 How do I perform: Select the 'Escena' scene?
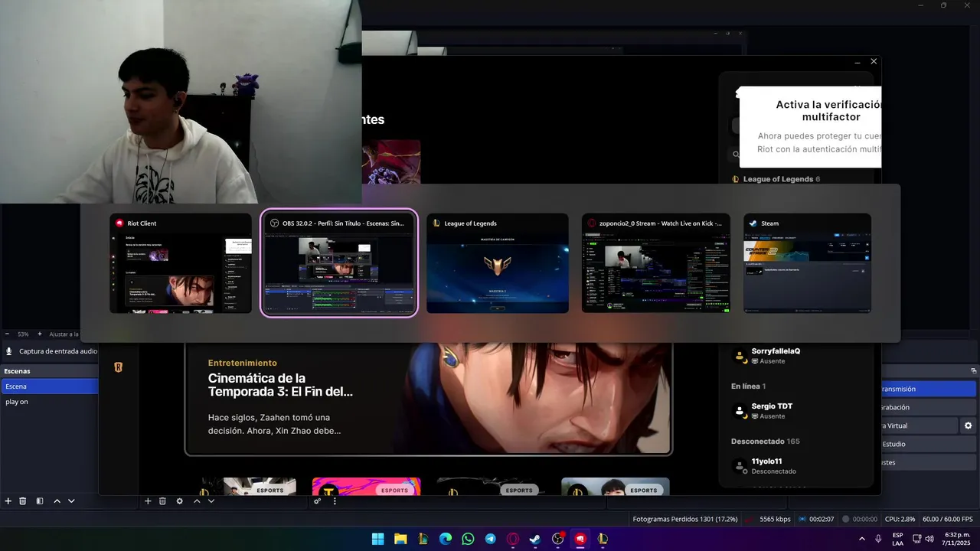[50, 386]
